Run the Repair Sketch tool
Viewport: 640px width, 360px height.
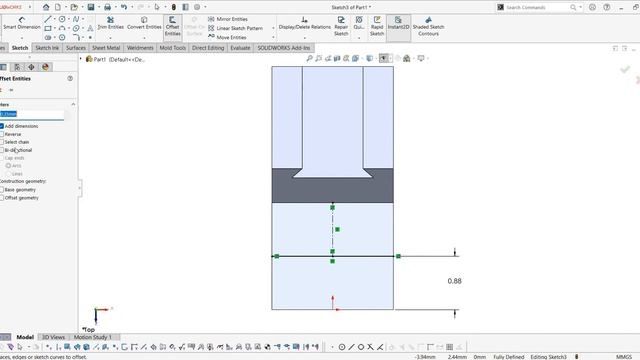point(341,26)
